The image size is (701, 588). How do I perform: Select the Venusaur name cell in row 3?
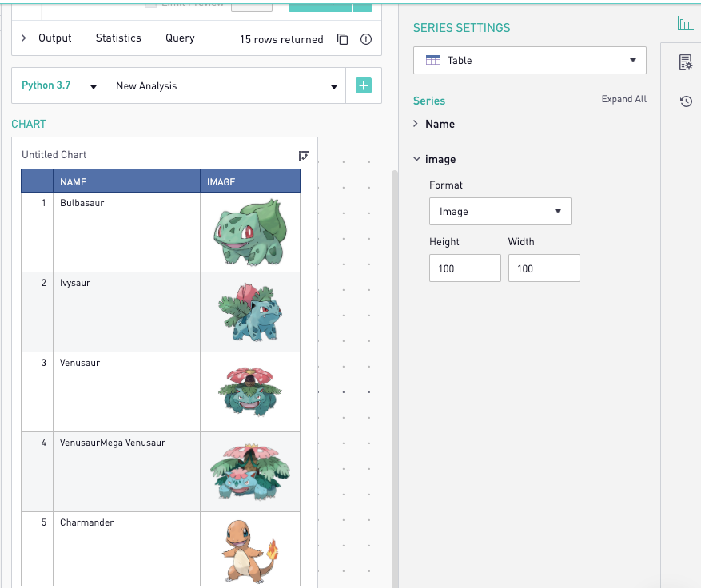(x=126, y=391)
